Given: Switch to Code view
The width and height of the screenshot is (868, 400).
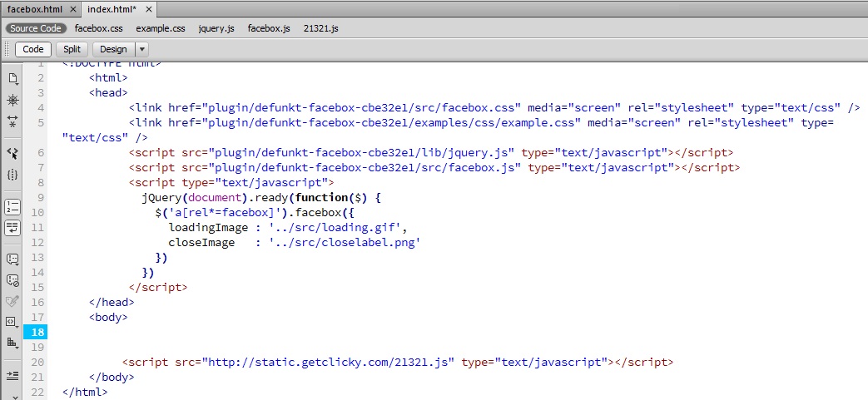Looking at the screenshot, I should (33, 49).
